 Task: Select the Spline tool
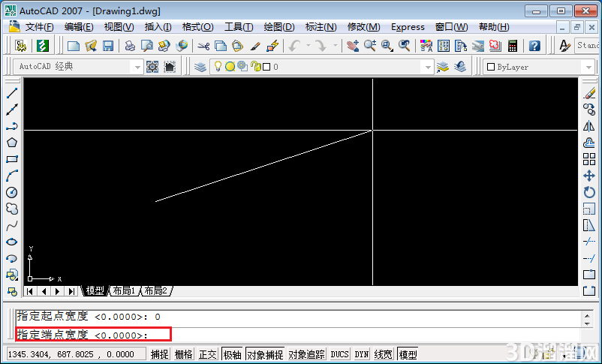tap(12, 225)
